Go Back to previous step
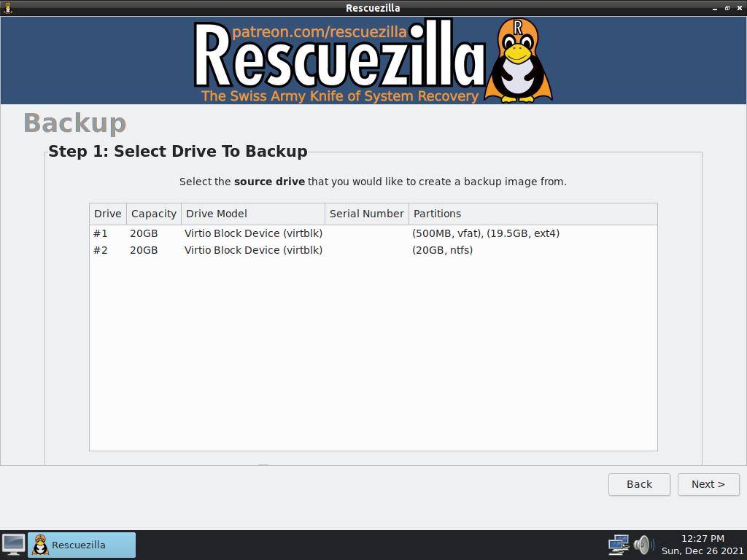 pyautogui.click(x=639, y=484)
